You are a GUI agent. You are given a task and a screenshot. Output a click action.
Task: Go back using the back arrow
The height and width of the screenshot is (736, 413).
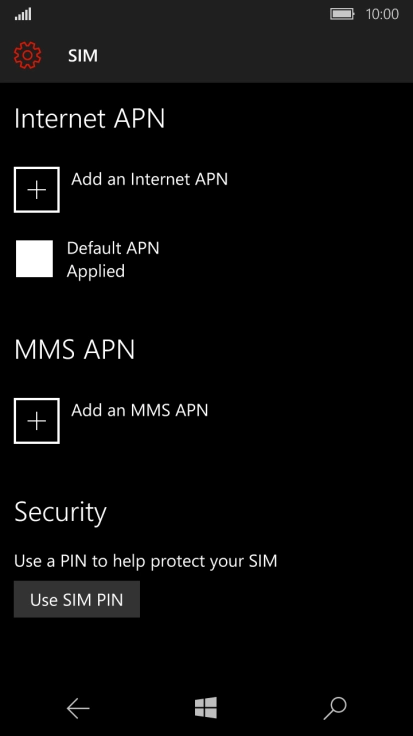click(x=78, y=708)
